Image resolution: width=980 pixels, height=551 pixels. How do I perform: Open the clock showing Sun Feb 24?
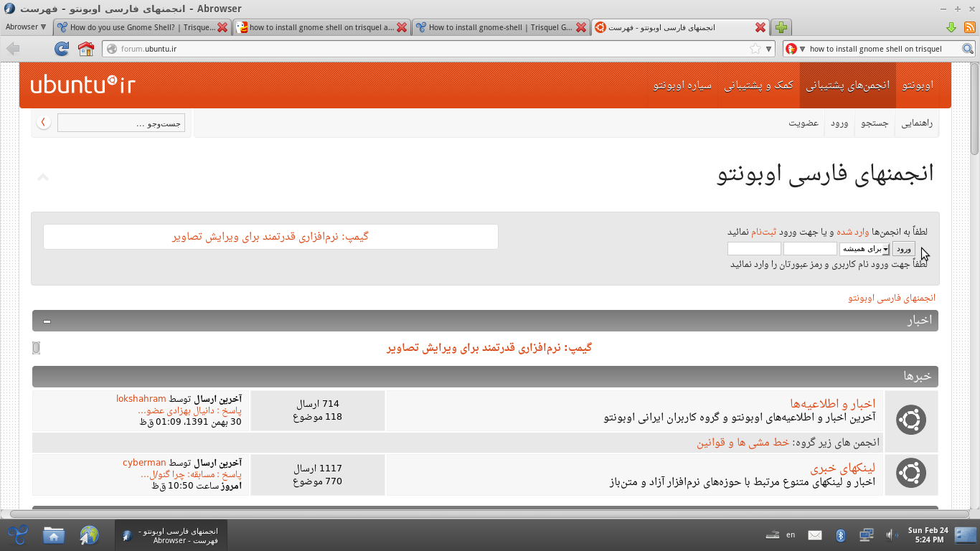928,534
